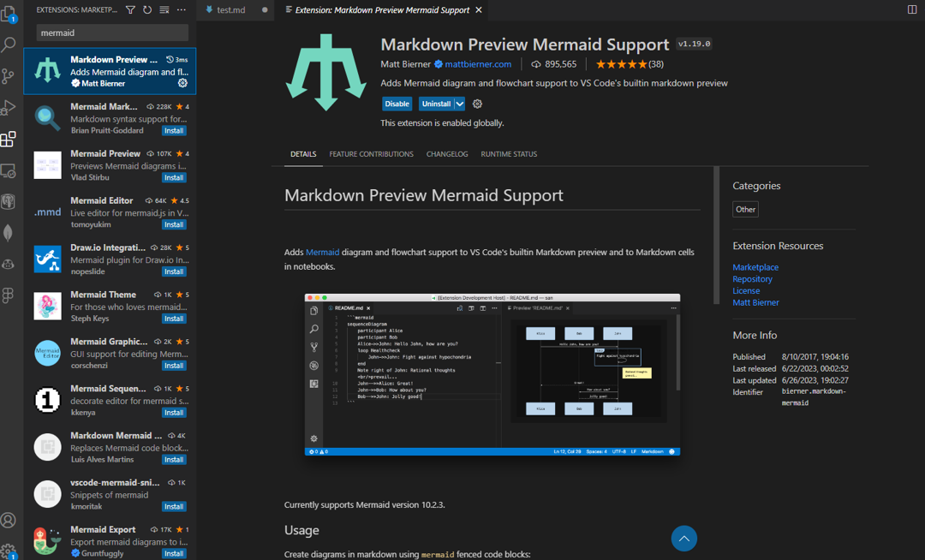Open the Repository resource link
This screenshot has width=925, height=560.
pos(752,279)
